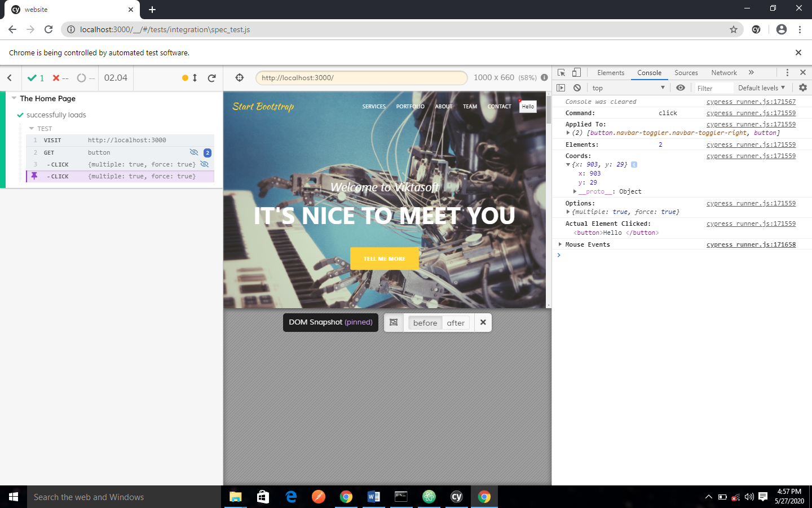The image size is (812, 508).
Task: Open the Default levels dropdown
Action: coord(761,88)
